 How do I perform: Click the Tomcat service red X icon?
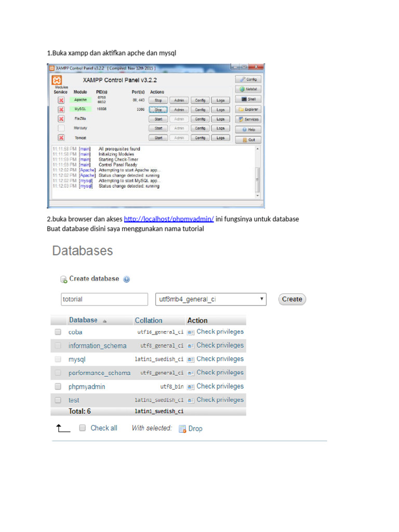point(61,138)
